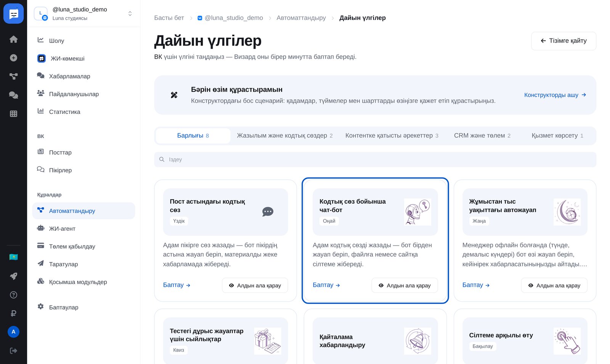The height and width of the screenshot is (364, 610).
Task: Click the Тізімге қайту button
Action: [563, 41]
